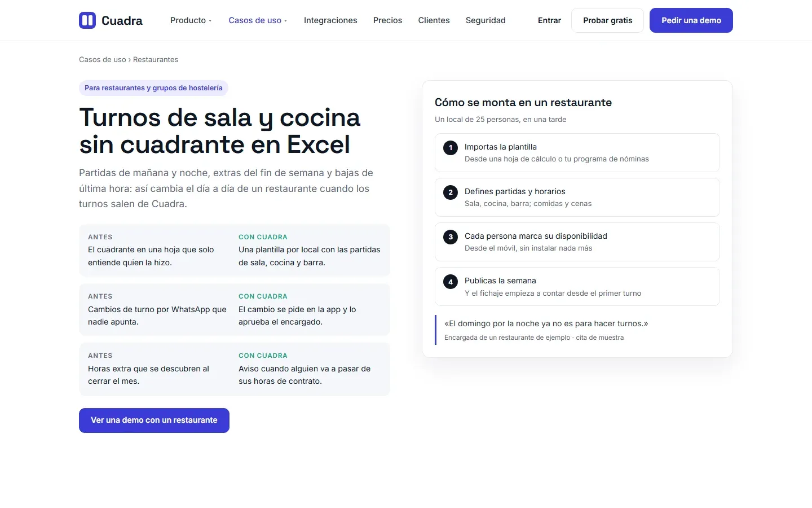812x508 pixels.
Task: Click step 4 number badge
Action: 451,282
